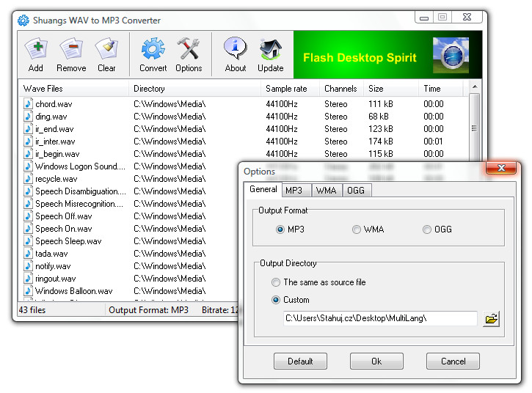Sort by the Directory column header
The image size is (532, 393).
coord(194,89)
